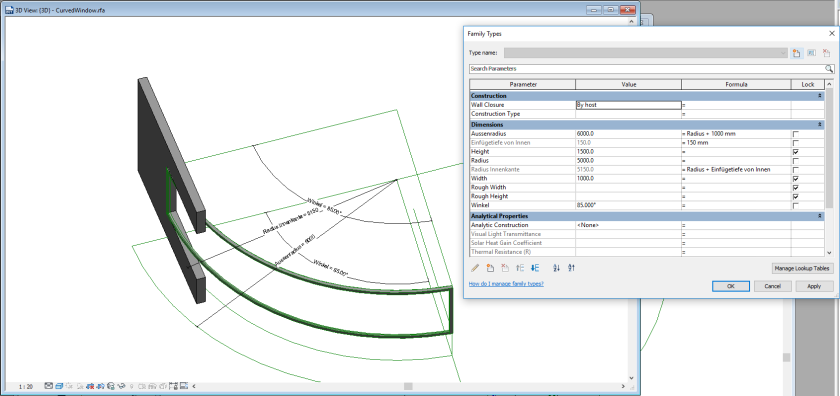The height and width of the screenshot is (396, 840).
Task: Toggle Lock checkbox for Einfügetiefe von Innen
Action: 796,143
